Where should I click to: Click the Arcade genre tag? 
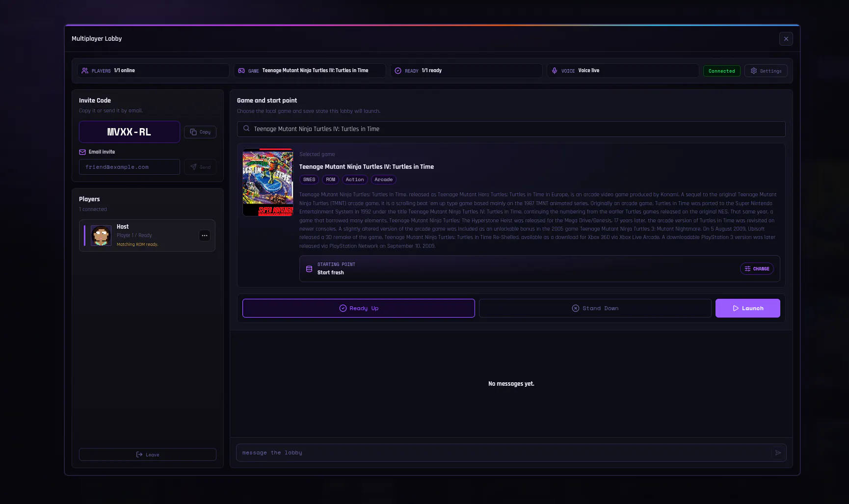383,180
